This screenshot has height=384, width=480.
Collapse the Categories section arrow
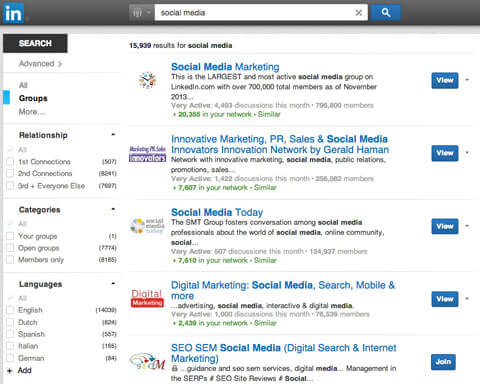pos(113,209)
